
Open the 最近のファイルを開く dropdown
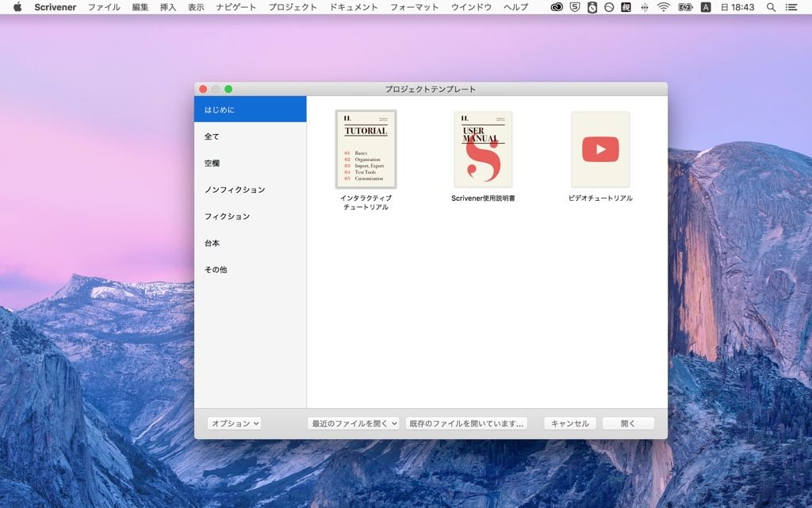[x=353, y=424]
